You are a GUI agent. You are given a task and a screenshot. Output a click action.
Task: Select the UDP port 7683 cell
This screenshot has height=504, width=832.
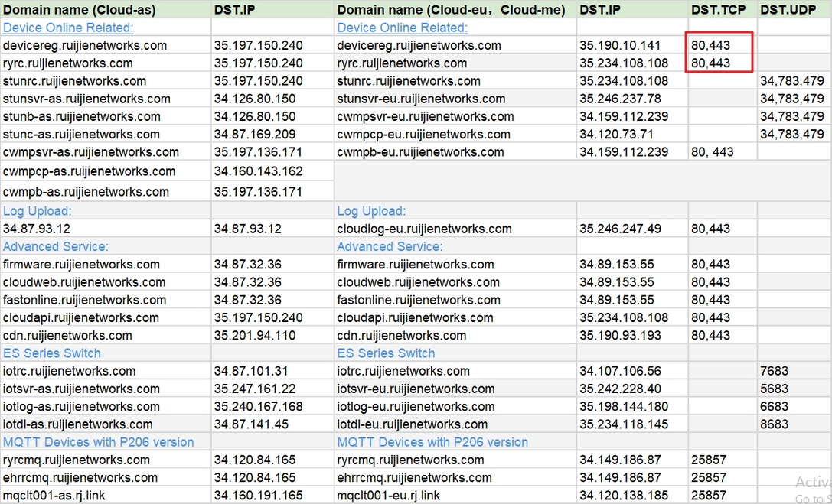coord(774,371)
